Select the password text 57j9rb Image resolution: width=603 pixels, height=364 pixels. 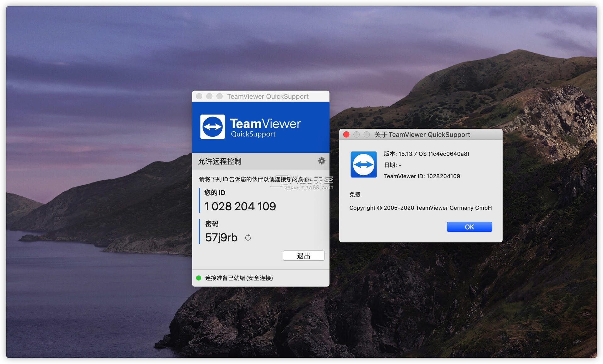(221, 237)
